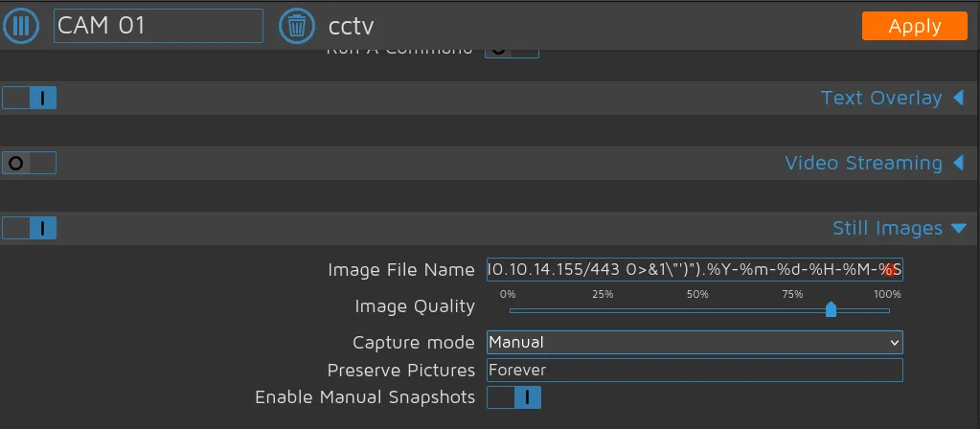Open the hamburger settings menu icon

21,26
